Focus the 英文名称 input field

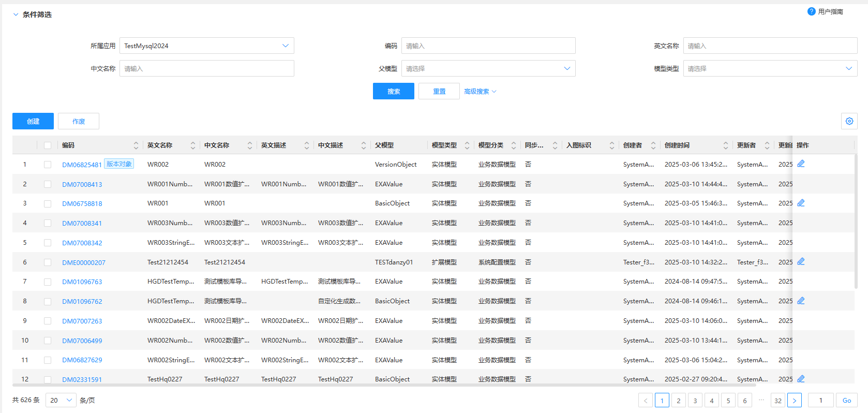pyautogui.click(x=770, y=46)
